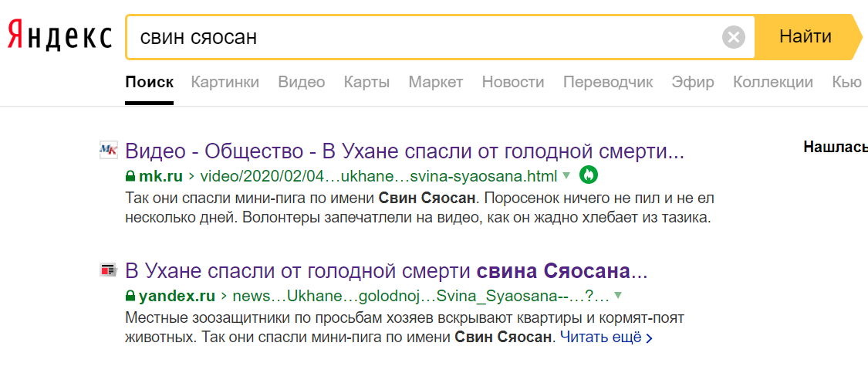Screen dimensions: 868x380
Task: Open the Эфир tab
Action: (693, 83)
